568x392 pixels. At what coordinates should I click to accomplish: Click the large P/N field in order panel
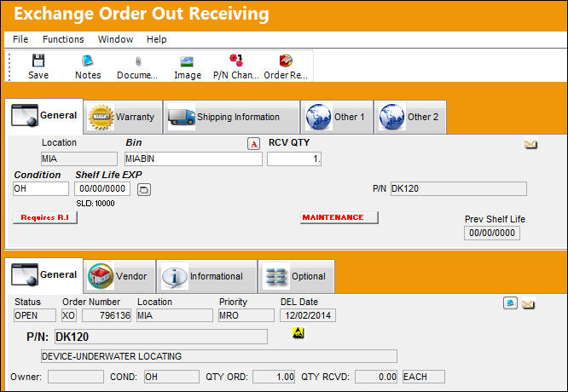click(x=161, y=337)
